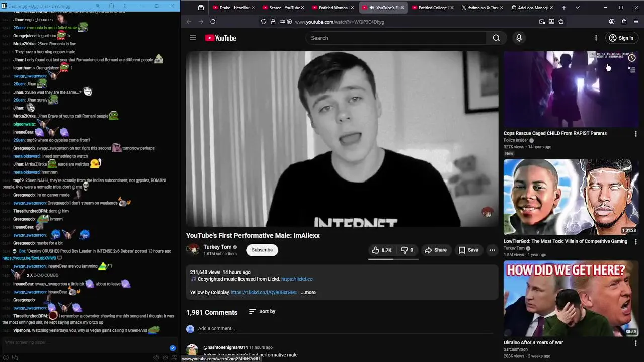Open Sort by comments dropdown
Screen dimensions: 644x362
pyautogui.click(x=262, y=312)
